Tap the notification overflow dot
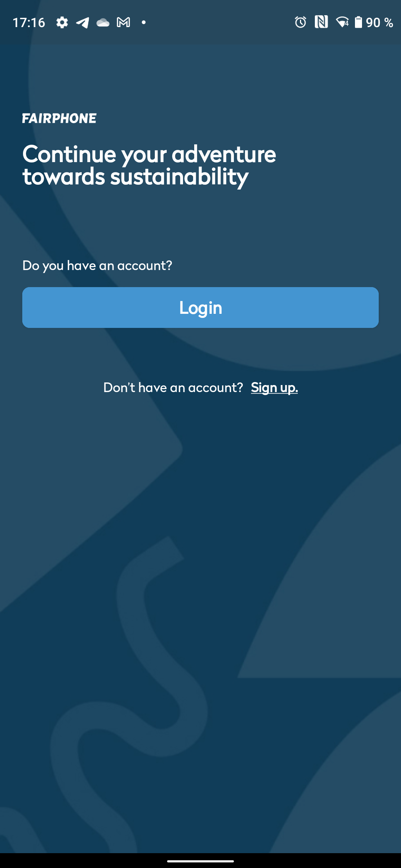Viewport: 401px width, 868px height. point(144,23)
